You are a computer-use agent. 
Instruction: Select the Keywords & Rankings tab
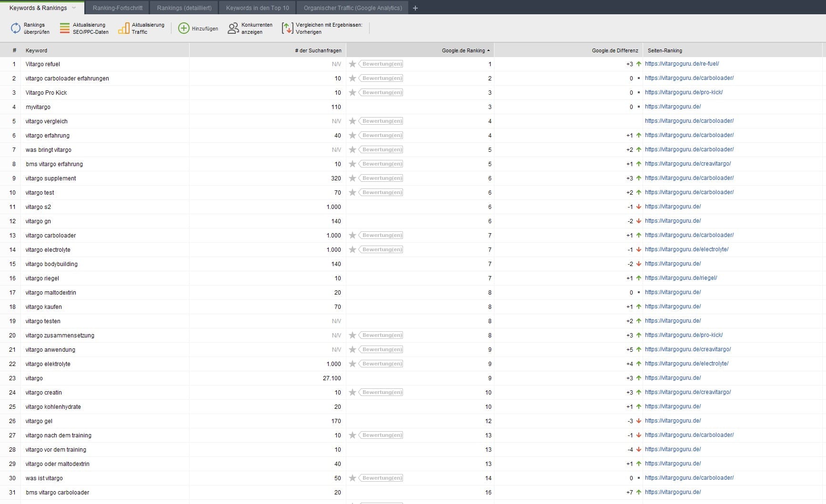[38, 8]
